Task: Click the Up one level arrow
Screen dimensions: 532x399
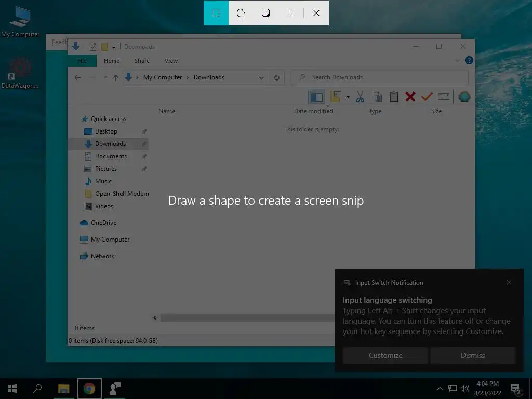Action: [x=116, y=78]
